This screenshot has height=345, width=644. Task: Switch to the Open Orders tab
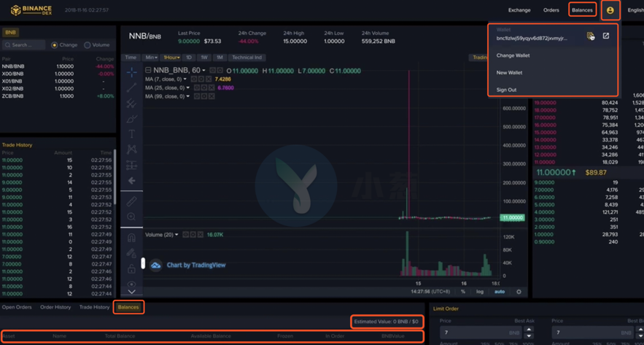[17, 307]
